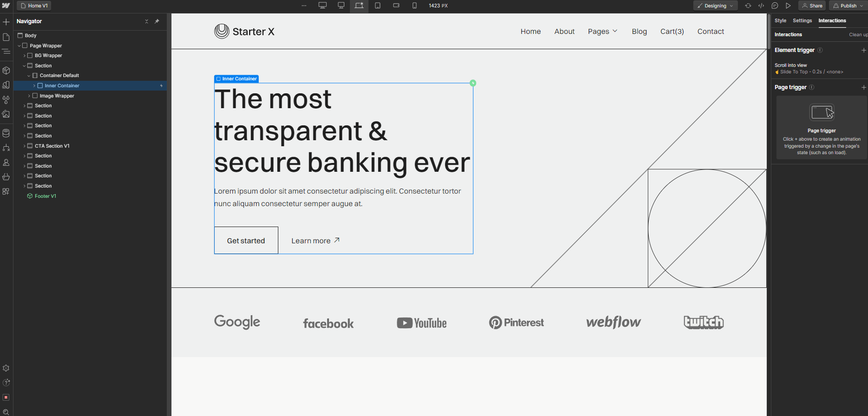Open the Apps panel icon
Viewport: 868px width, 416px height.
tap(6, 191)
